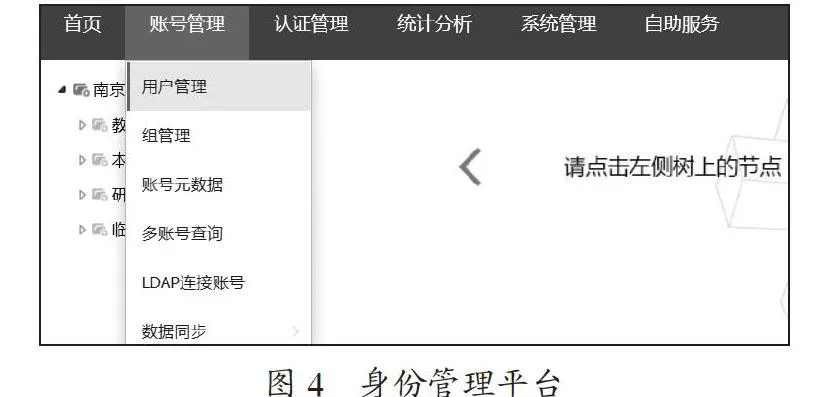The image size is (820, 397).
Task: Expand the 本 tree node arrow
Action: pos(82,160)
